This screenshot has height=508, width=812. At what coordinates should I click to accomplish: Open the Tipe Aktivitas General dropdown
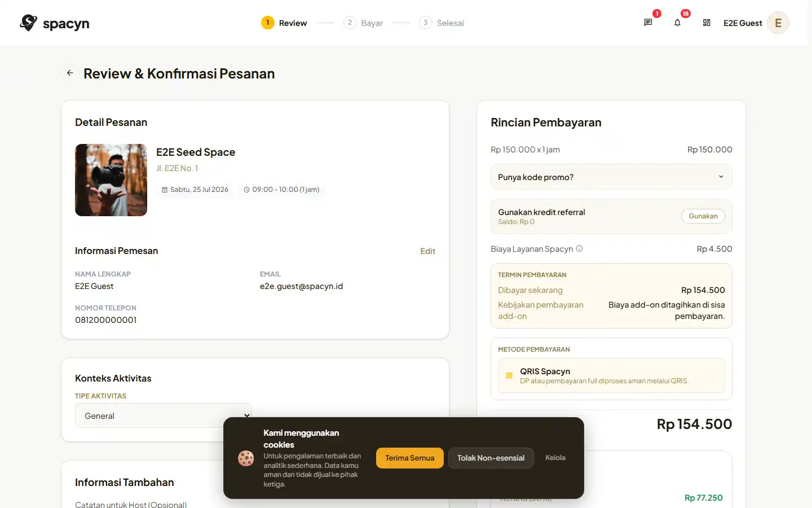coord(164,415)
